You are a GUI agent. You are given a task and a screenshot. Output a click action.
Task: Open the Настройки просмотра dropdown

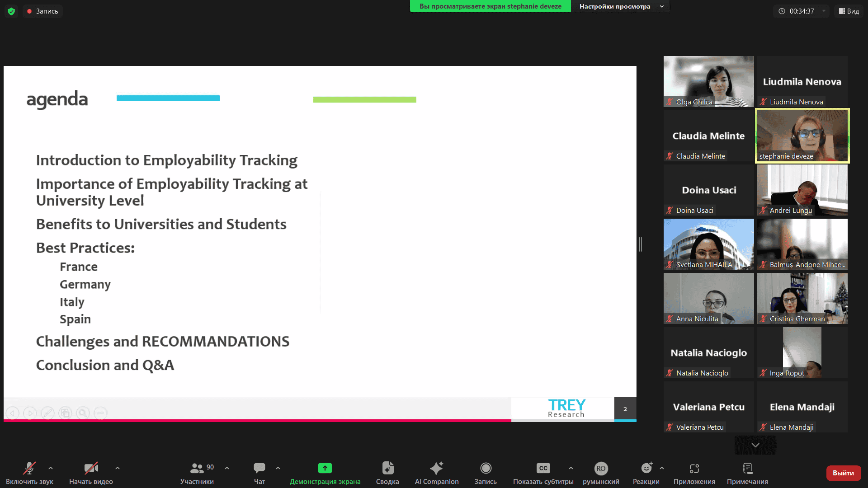pos(620,6)
